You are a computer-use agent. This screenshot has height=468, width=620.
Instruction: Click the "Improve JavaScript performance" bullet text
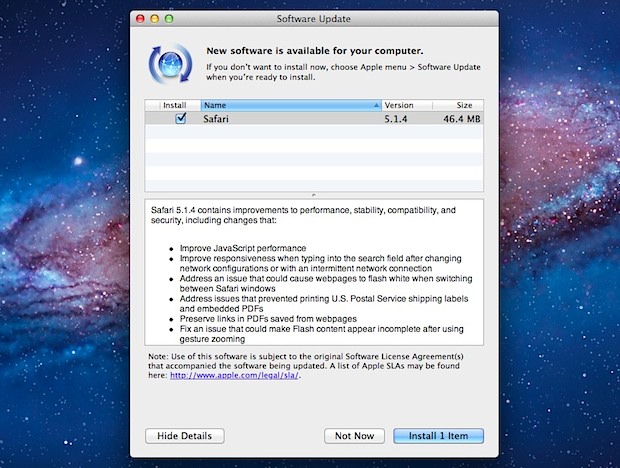(243, 248)
